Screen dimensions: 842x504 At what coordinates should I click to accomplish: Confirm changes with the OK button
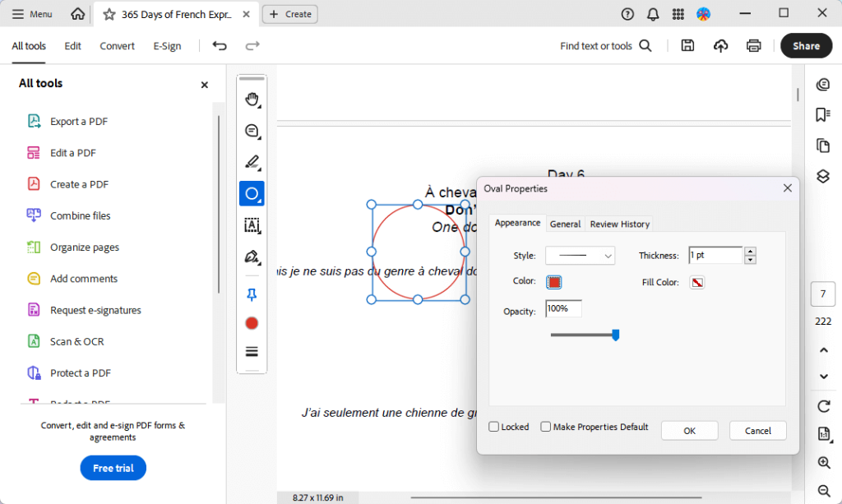(x=689, y=430)
